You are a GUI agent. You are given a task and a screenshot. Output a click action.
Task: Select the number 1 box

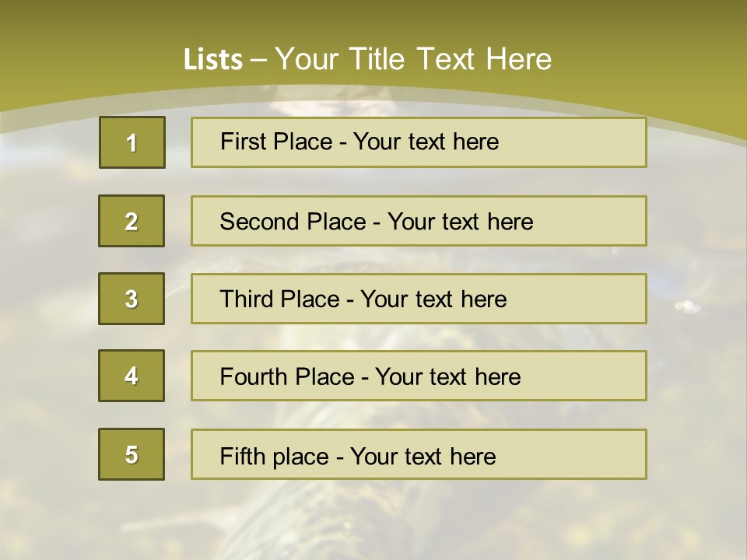132,142
